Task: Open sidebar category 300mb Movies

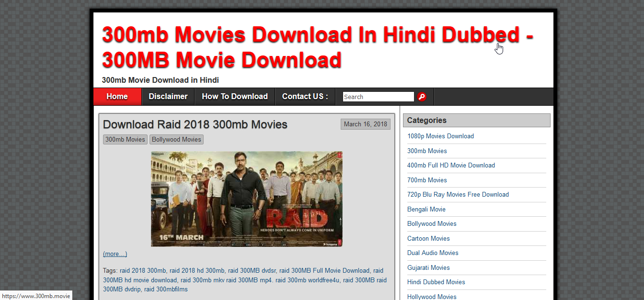Action: [427, 151]
